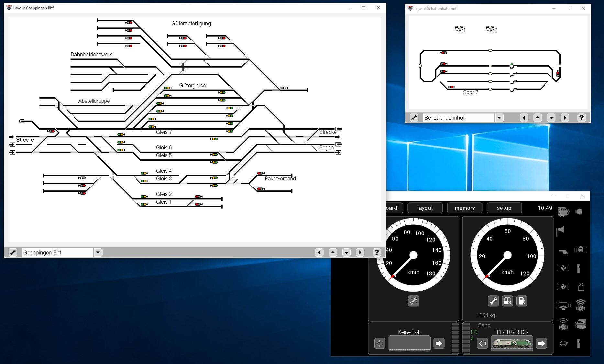604x364 pixels.
Task: Select next loco with arrow beside Keine Lok
Action: click(439, 343)
